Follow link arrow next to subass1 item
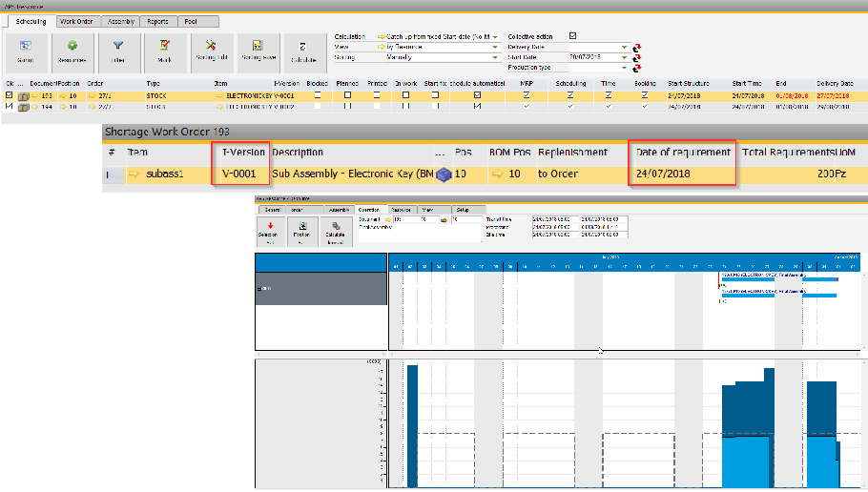 134,174
